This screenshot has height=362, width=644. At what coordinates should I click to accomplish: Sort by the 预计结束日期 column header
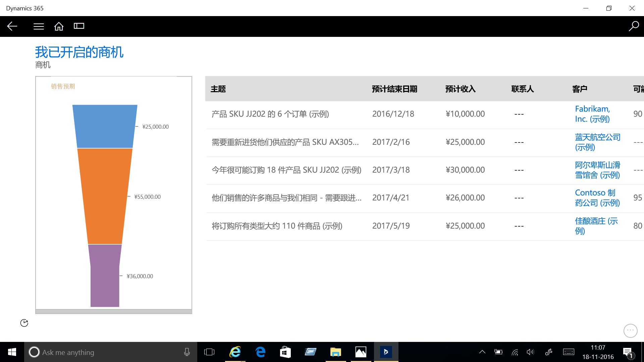coord(394,89)
